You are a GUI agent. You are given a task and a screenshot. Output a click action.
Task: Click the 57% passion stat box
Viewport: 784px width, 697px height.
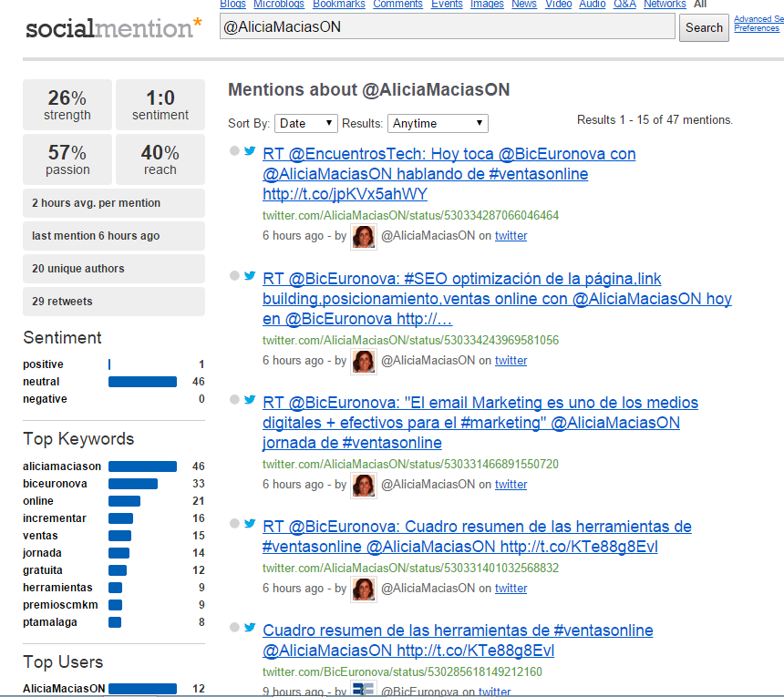tap(67, 159)
